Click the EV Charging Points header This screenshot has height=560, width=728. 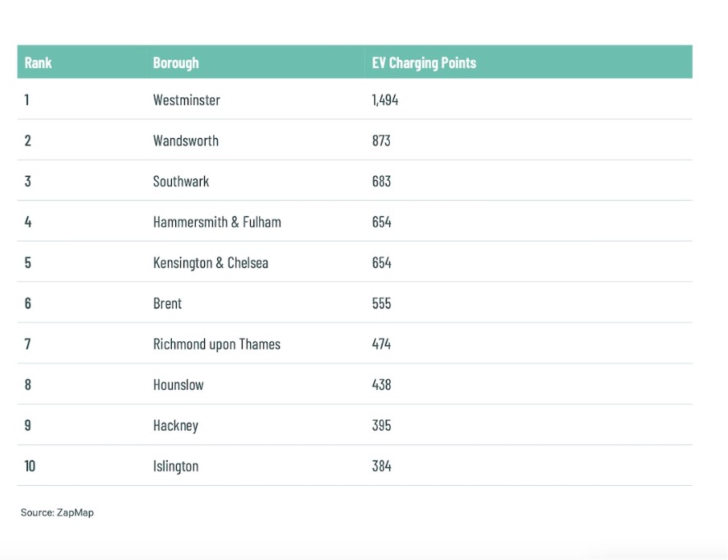click(424, 62)
